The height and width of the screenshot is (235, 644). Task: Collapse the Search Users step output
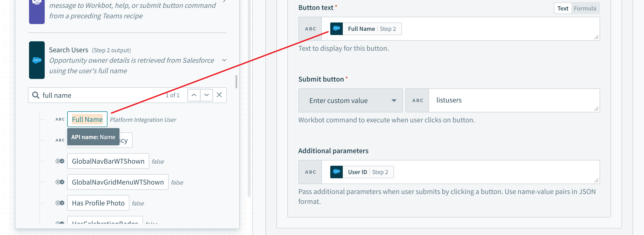(x=224, y=60)
